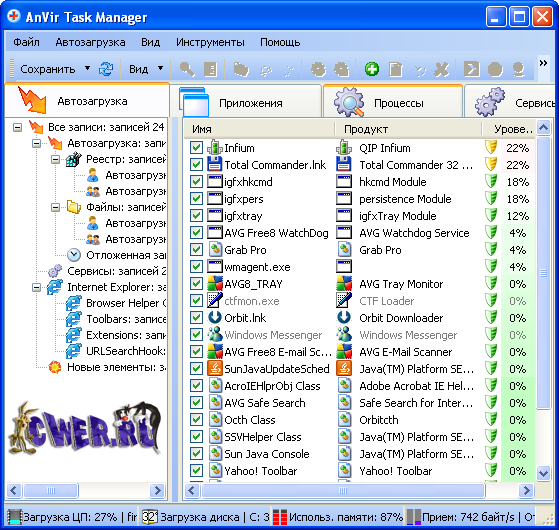
Task: Click the disabled X delete toolbar icon
Action: (x=442, y=69)
